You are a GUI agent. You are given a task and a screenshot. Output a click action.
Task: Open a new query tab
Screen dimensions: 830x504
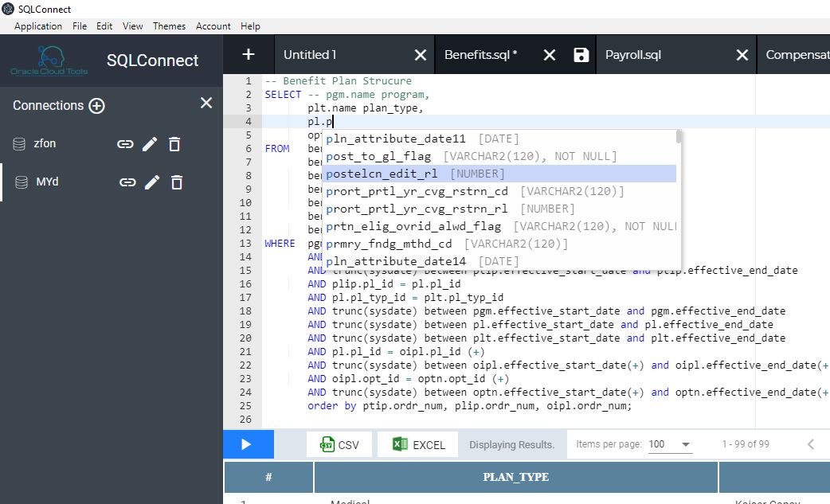249,54
